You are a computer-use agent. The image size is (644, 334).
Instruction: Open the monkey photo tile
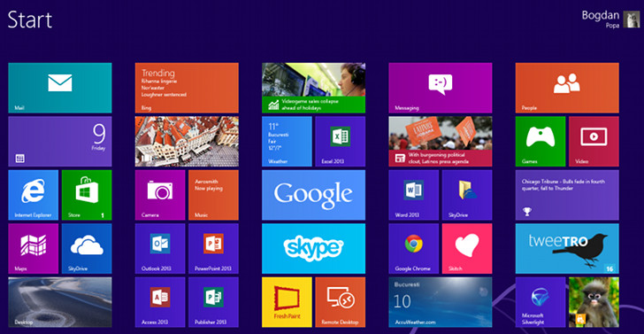tap(594, 302)
